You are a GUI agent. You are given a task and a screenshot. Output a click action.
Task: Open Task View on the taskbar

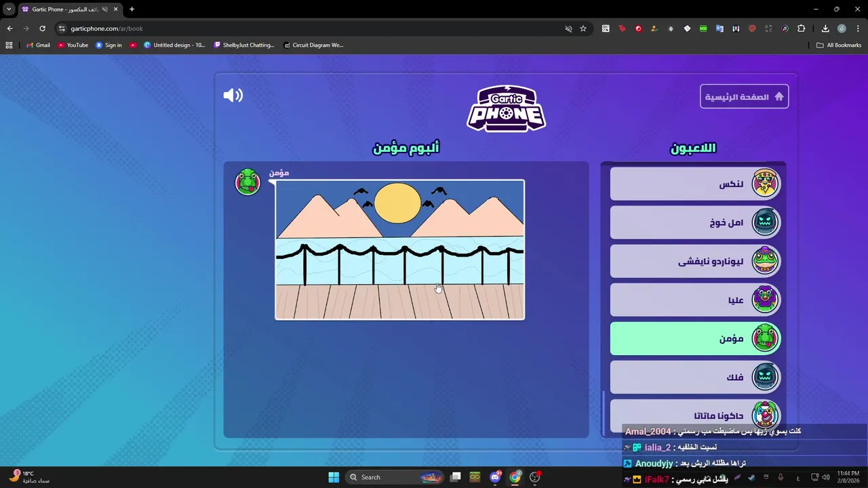coord(456,477)
